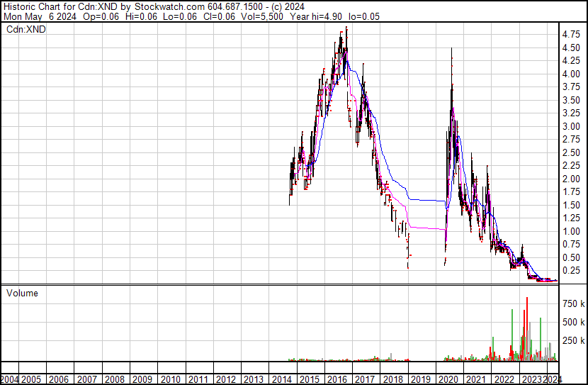Click the Year hi=4.90 header value
588x385 pixels.
pyautogui.click(x=321, y=16)
